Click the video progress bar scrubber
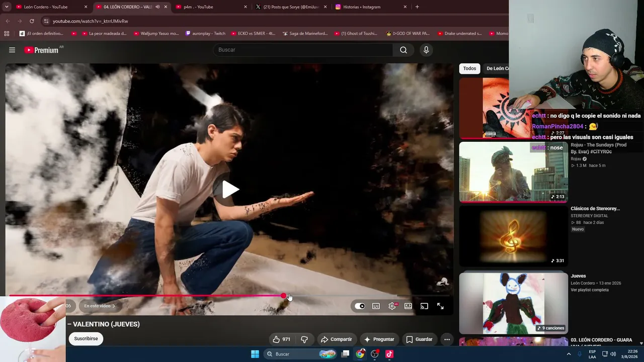The width and height of the screenshot is (644, 362). (x=284, y=296)
